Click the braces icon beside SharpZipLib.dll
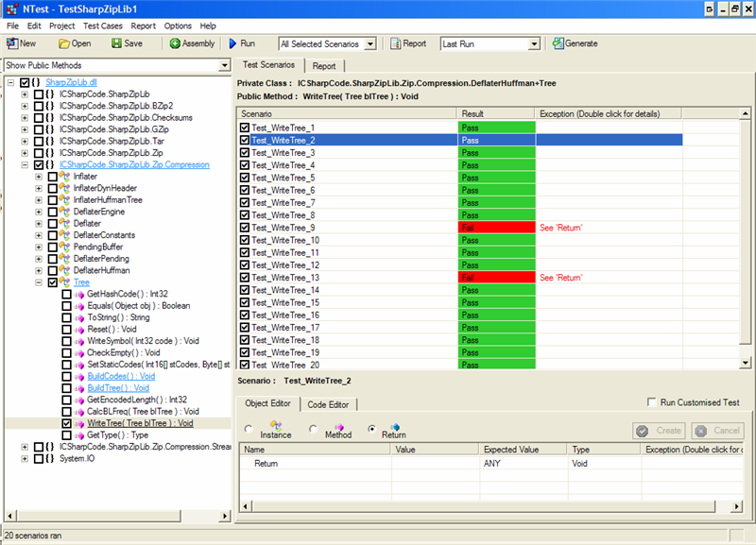 coord(36,82)
